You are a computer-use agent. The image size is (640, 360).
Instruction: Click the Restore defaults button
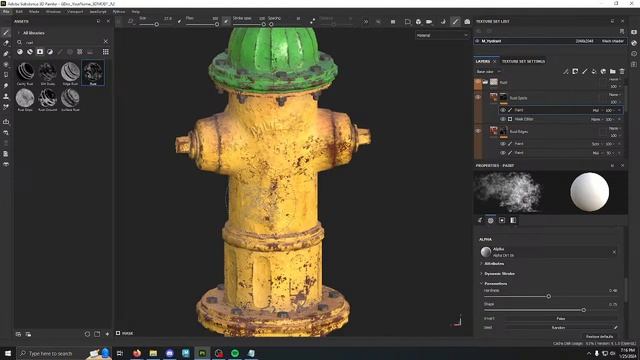pyautogui.click(x=600, y=336)
